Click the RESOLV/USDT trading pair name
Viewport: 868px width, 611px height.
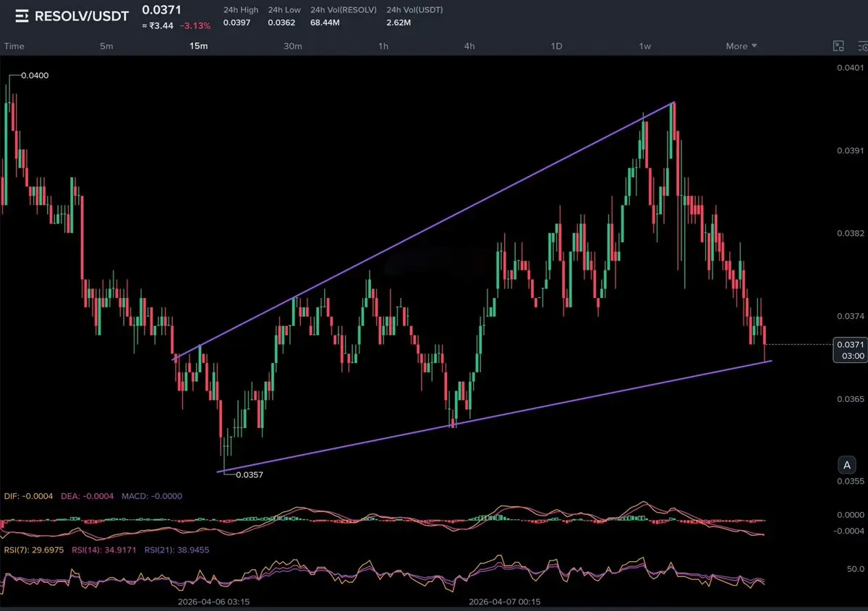click(82, 16)
